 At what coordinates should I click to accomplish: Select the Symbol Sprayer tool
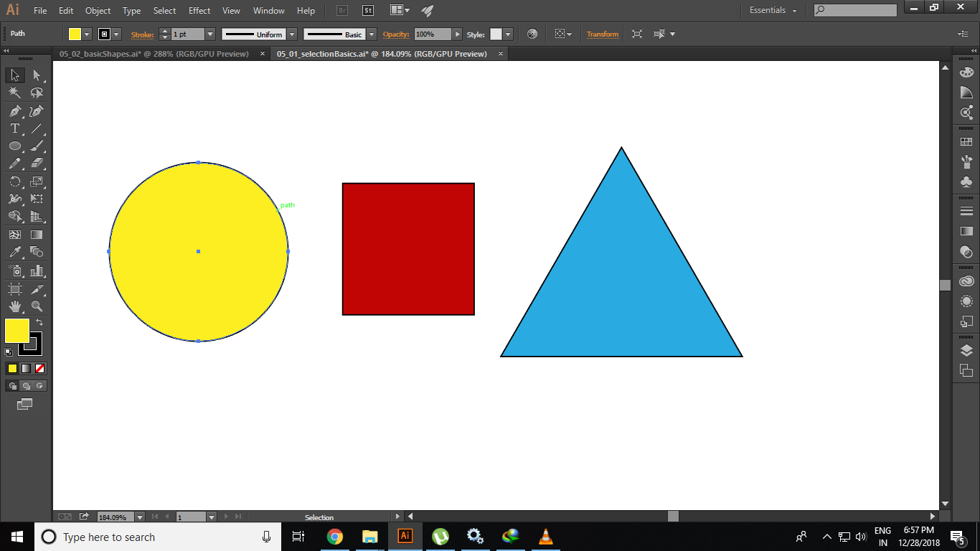tap(15, 270)
